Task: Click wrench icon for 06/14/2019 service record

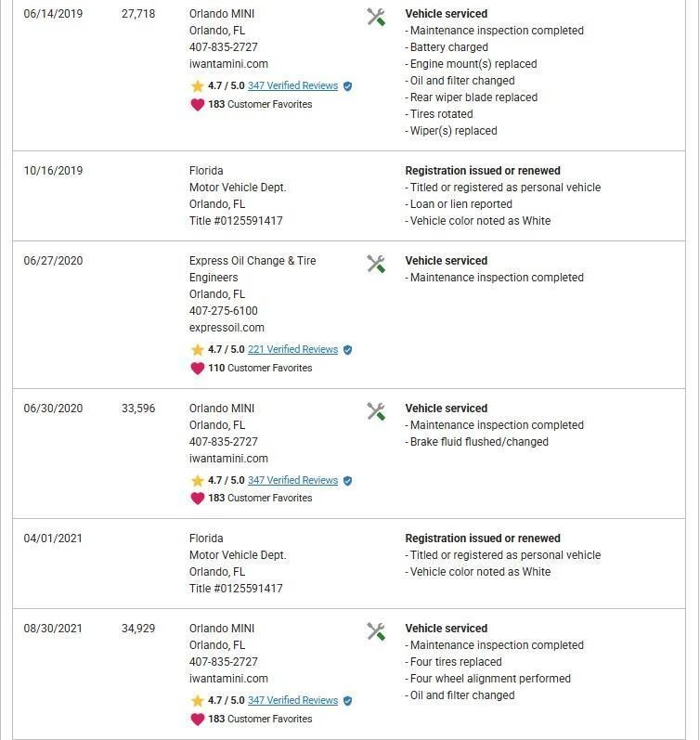Action: point(376,17)
